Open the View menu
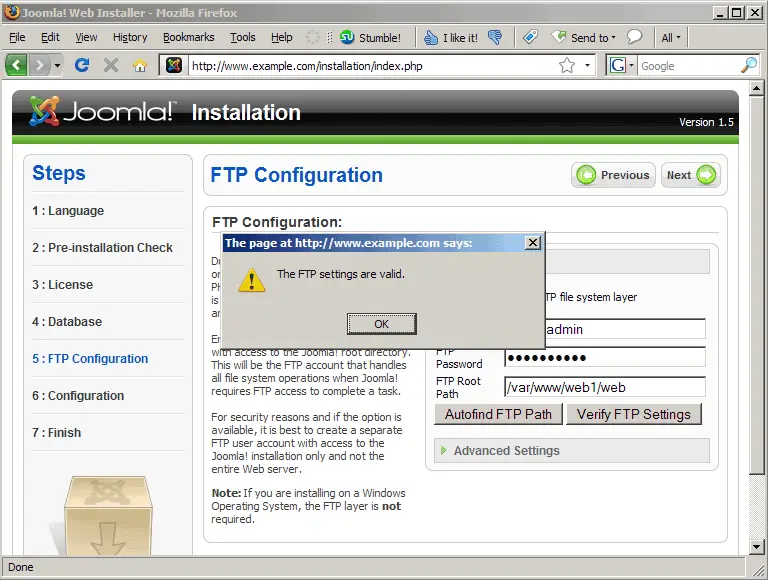Screen dimensions: 768x580 [x=86, y=37]
